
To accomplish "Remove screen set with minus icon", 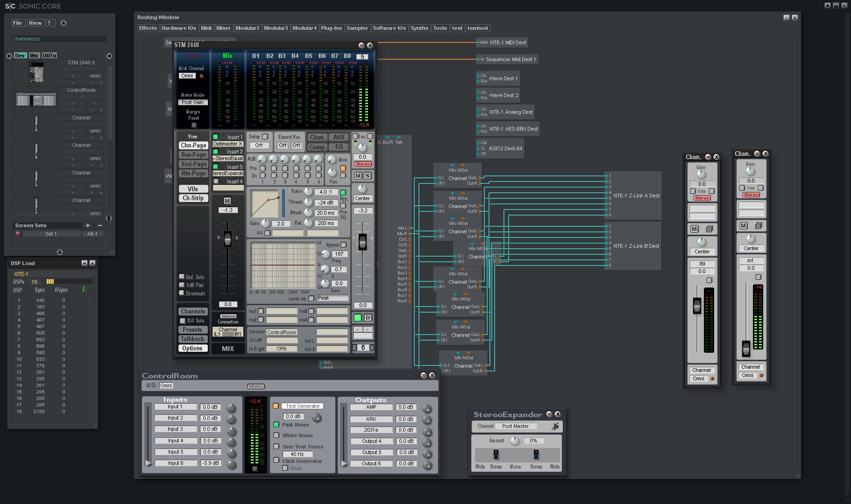I will (99, 225).
